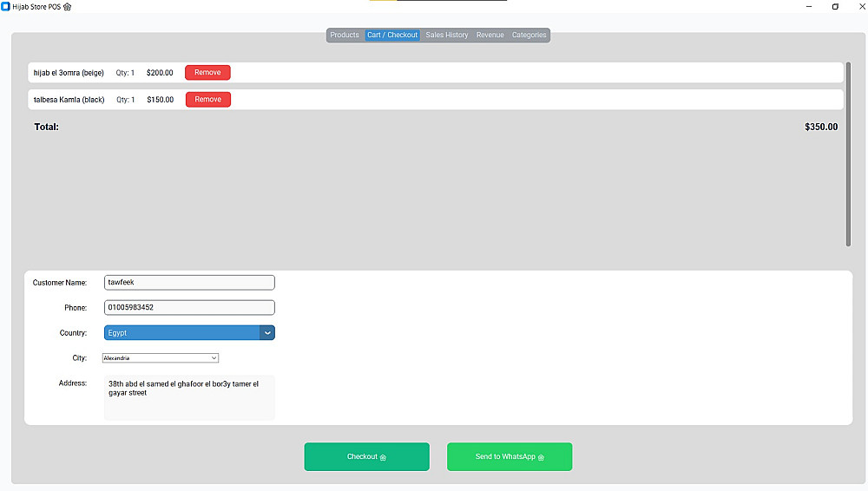
Task: Select the Cart / Checkout tab
Action: [x=392, y=35]
